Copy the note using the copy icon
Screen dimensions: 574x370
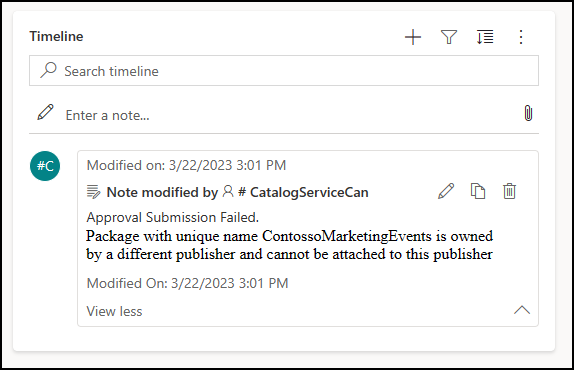[x=478, y=191]
